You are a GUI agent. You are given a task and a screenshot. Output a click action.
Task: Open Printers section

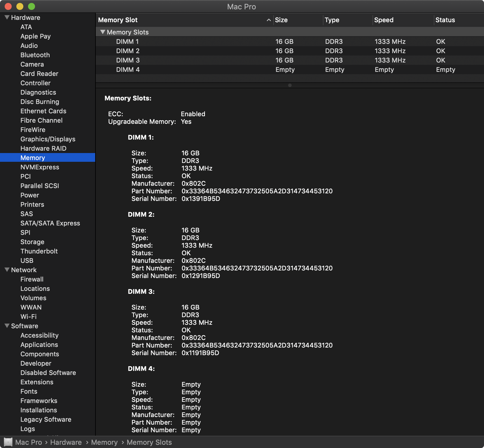click(x=32, y=204)
